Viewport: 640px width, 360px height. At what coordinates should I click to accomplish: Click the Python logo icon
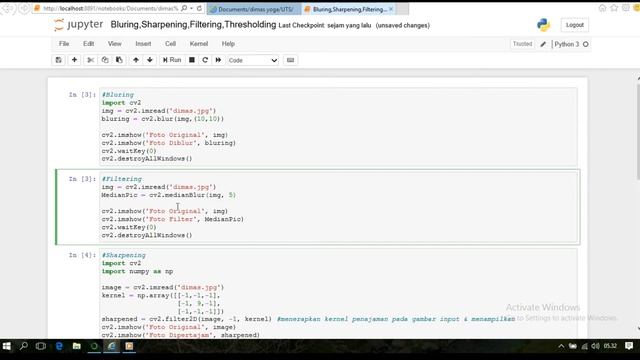click(543, 25)
